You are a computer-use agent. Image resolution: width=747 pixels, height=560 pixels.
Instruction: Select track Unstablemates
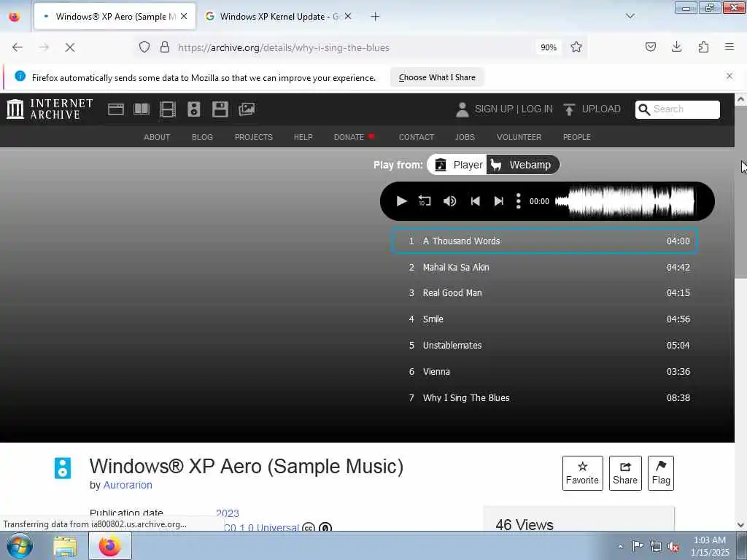coord(544,345)
